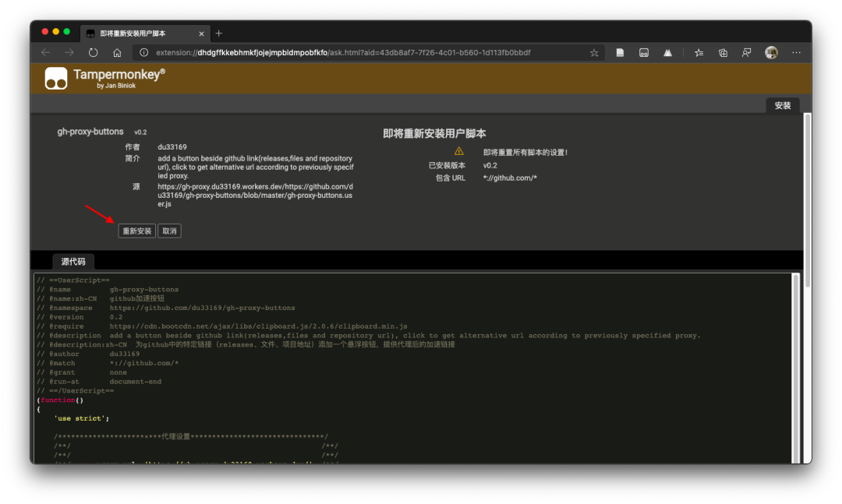Click the page vertical scrollbar
This screenshot has height=504, width=842.
click(807, 199)
